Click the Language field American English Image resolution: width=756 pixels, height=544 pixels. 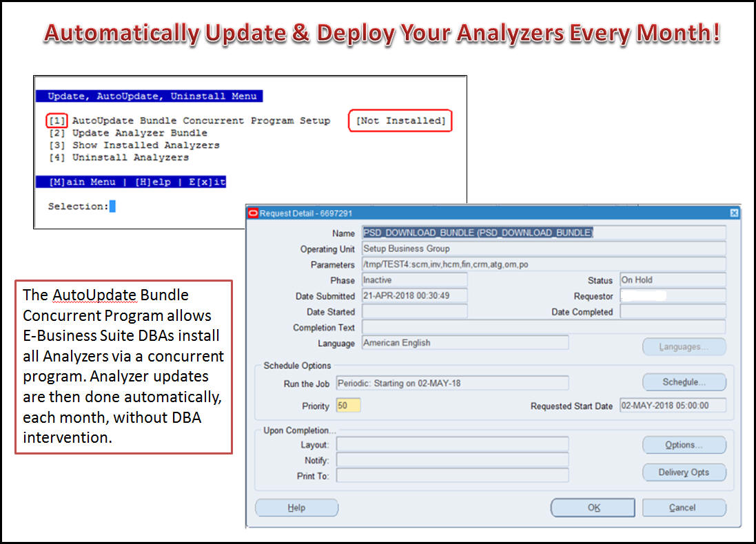point(465,343)
